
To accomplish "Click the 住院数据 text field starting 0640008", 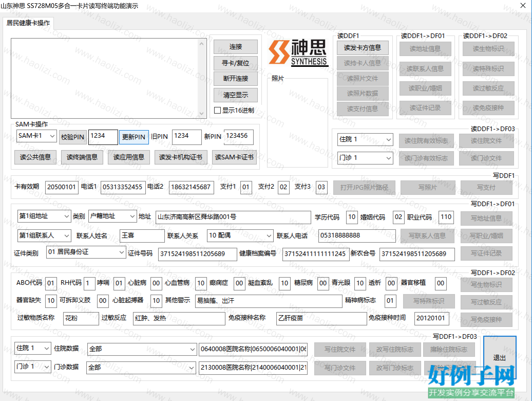I will [253, 350].
